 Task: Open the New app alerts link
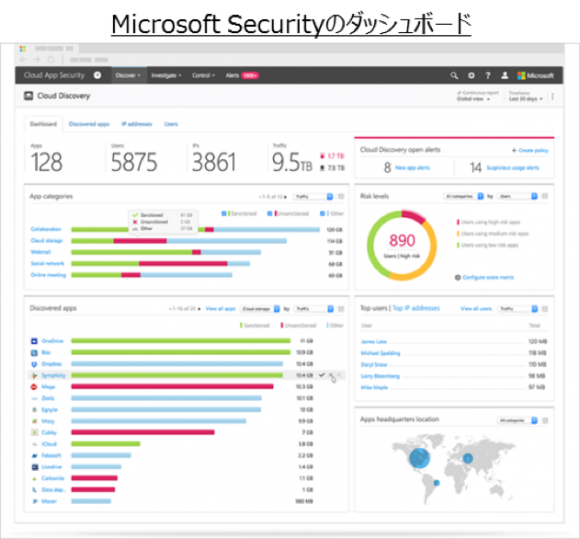click(x=412, y=168)
